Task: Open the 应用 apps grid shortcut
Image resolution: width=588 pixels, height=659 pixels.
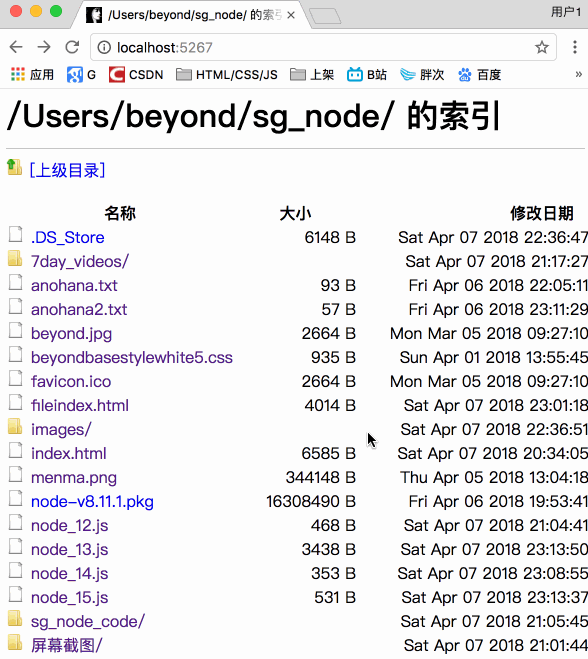Action: 32,75
